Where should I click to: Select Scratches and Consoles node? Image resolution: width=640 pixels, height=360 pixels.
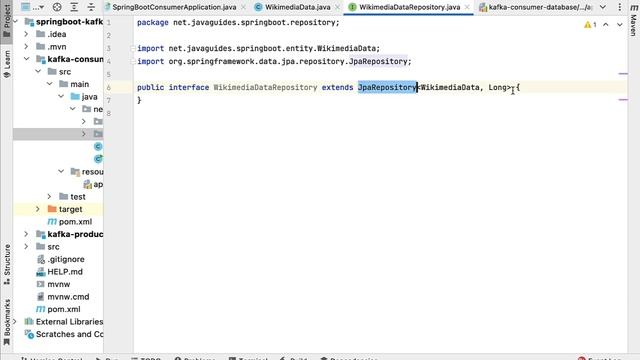(x=69, y=334)
